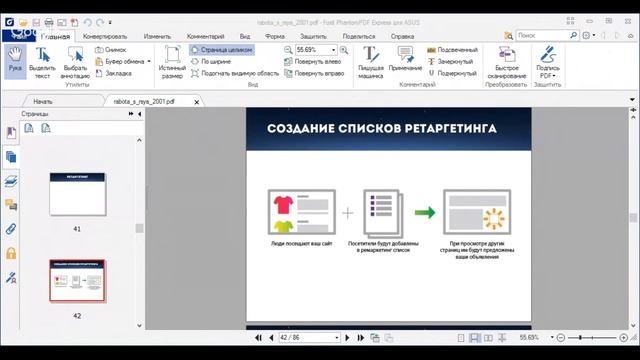The height and width of the screenshot is (360, 640).
Task: Go to the last page
Action: pyautogui.click(x=360, y=338)
